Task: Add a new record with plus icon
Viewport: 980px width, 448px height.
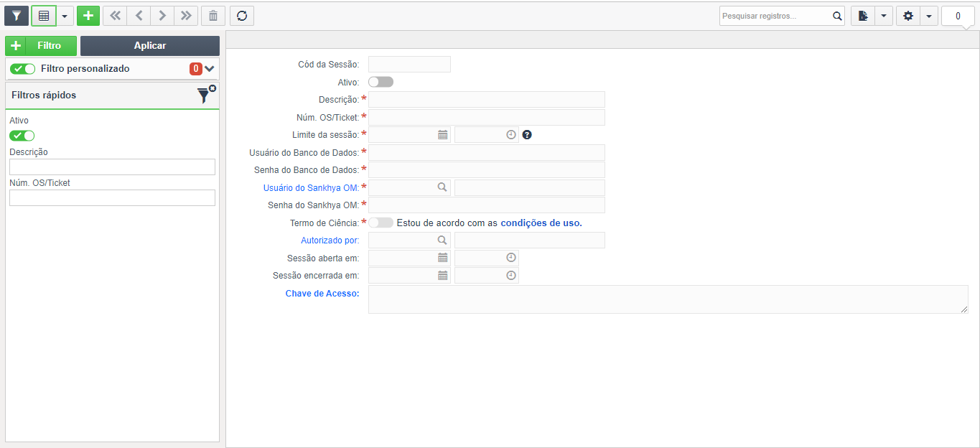Action: [x=88, y=16]
